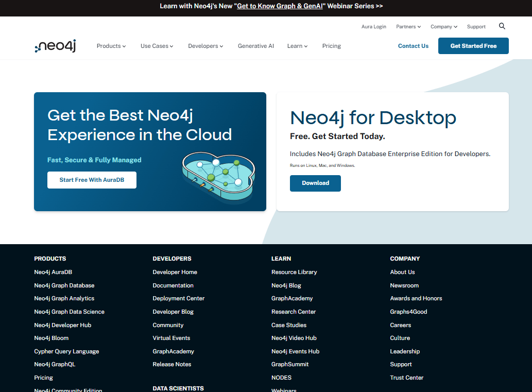Open Awards and Honors footer link

(416, 298)
